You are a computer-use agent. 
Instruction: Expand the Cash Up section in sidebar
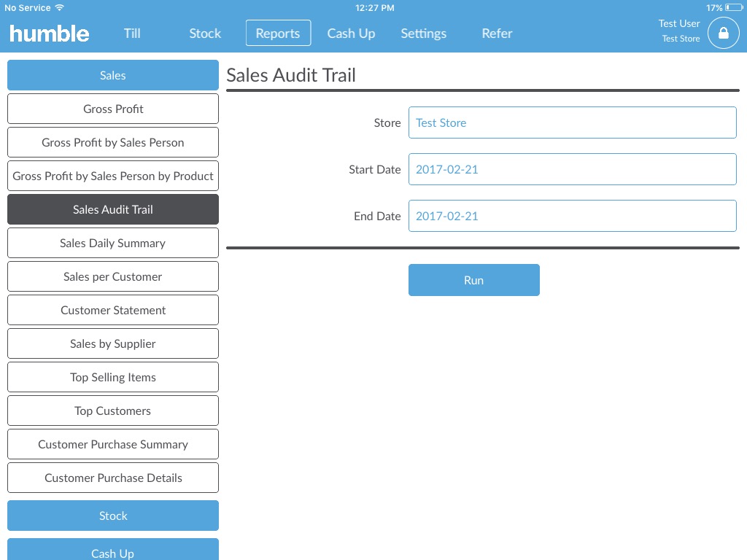(x=113, y=550)
